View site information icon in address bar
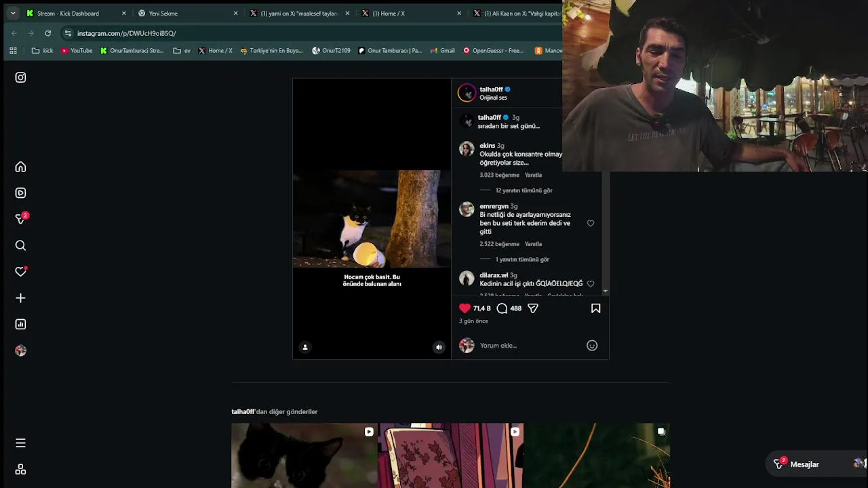The width and height of the screenshot is (868, 488). click(x=68, y=33)
